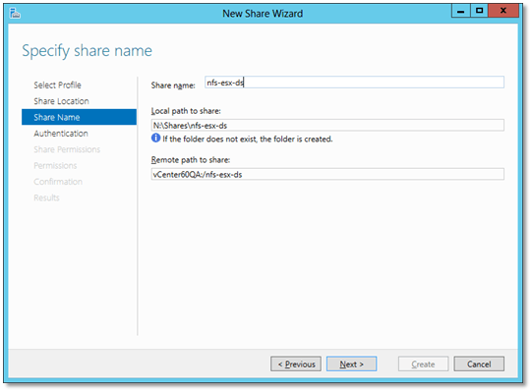Click the Previous button
Screen dimensions: 532x392
click(296, 364)
